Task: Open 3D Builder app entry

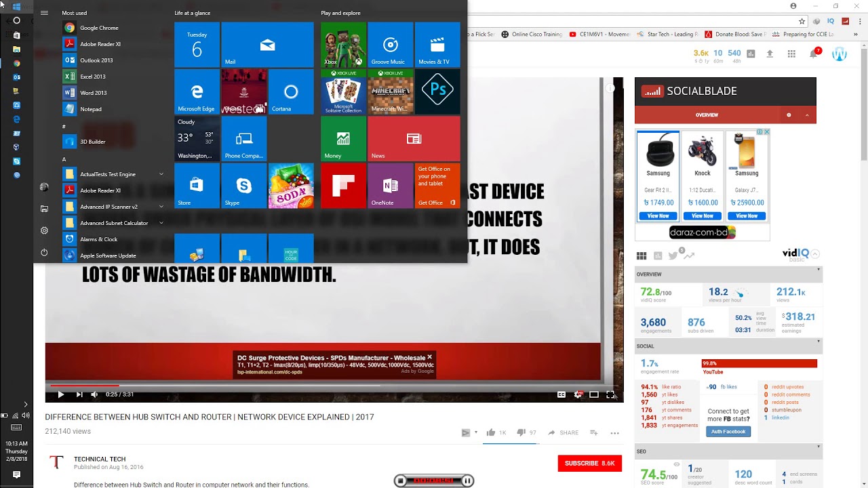Action: [93, 142]
